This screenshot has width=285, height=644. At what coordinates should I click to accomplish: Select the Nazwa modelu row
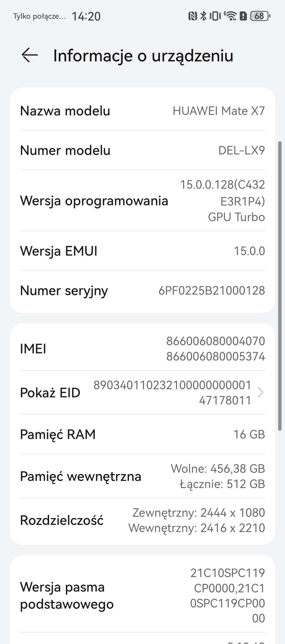[x=142, y=111]
